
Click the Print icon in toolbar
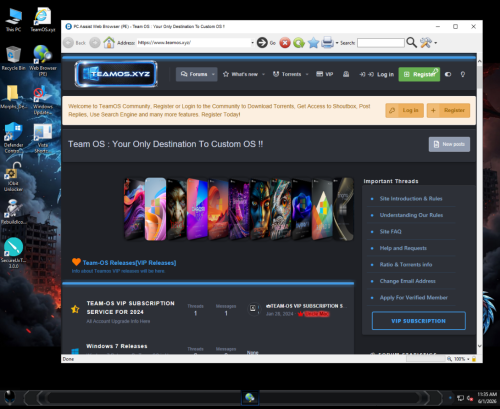pyautogui.click(x=327, y=43)
